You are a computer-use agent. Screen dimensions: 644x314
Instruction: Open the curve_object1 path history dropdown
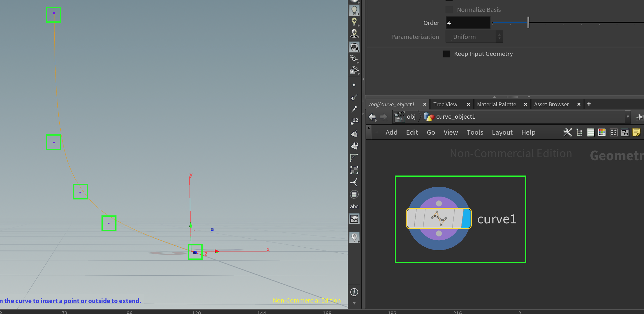click(628, 117)
